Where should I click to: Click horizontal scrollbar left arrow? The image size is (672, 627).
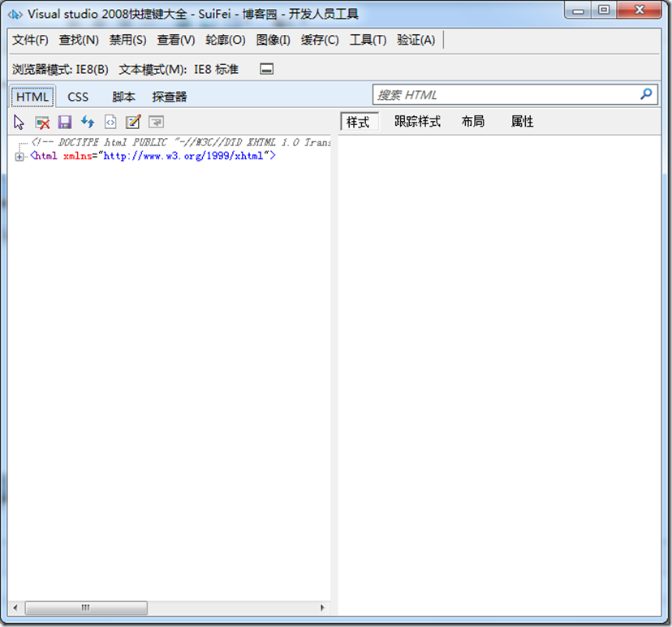[x=16, y=608]
